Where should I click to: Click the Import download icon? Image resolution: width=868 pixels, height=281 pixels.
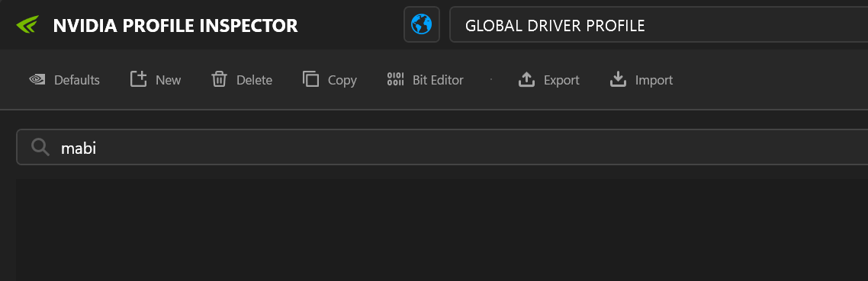click(x=618, y=79)
